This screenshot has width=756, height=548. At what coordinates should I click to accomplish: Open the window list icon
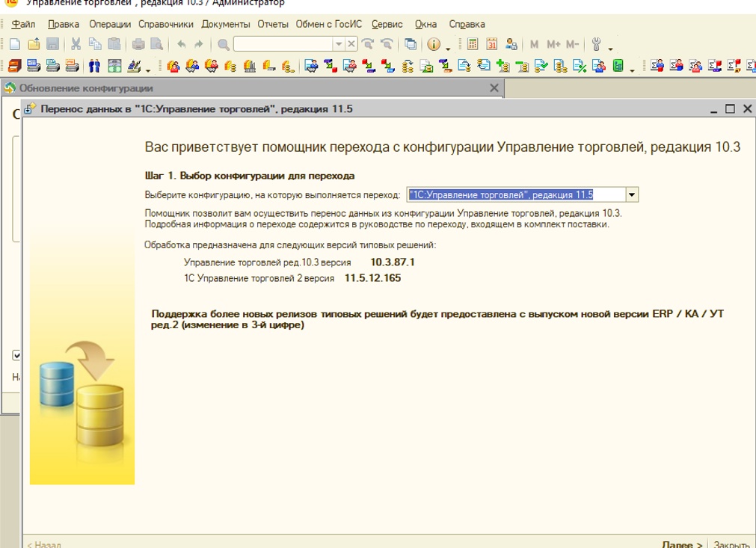coord(411,44)
